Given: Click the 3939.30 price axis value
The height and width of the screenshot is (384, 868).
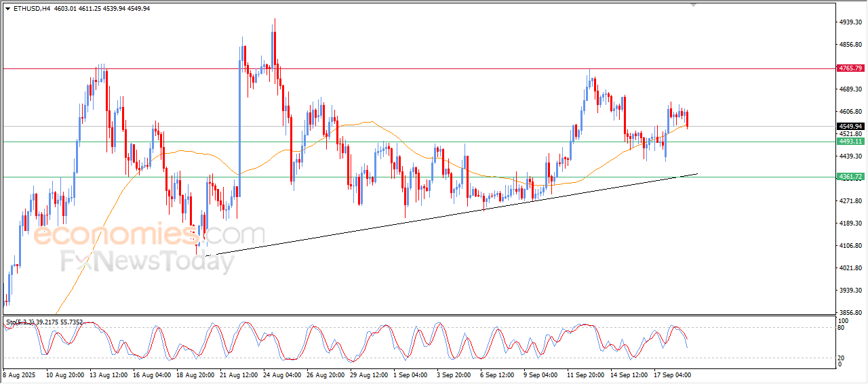Looking at the screenshot, I should [x=850, y=291].
